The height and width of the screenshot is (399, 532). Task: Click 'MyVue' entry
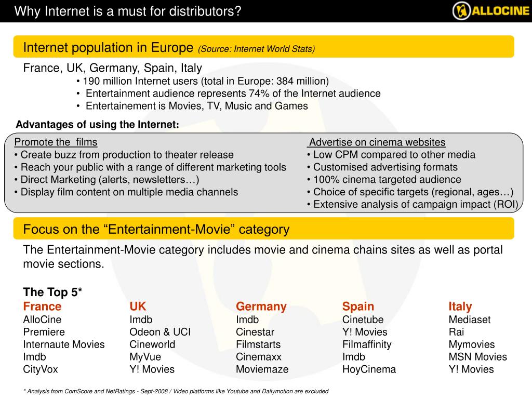pos(145,357)
